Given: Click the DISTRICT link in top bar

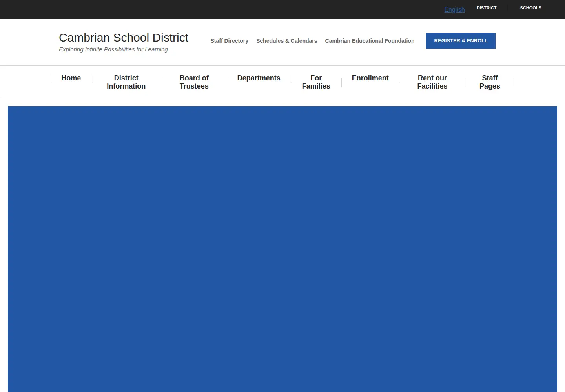Looking at the screenshot, I should point(487,8).
